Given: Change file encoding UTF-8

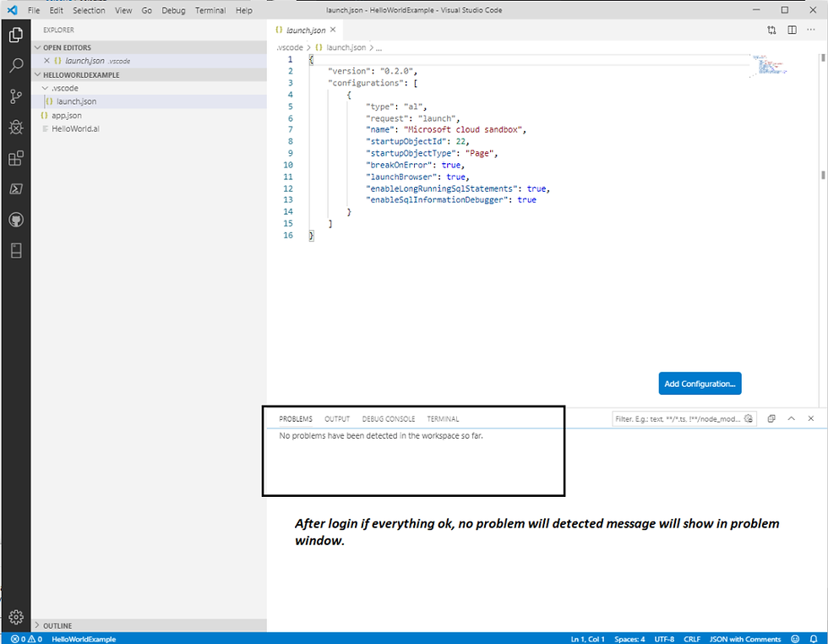Looking at the screenshot, I should (x=664, y=639).
